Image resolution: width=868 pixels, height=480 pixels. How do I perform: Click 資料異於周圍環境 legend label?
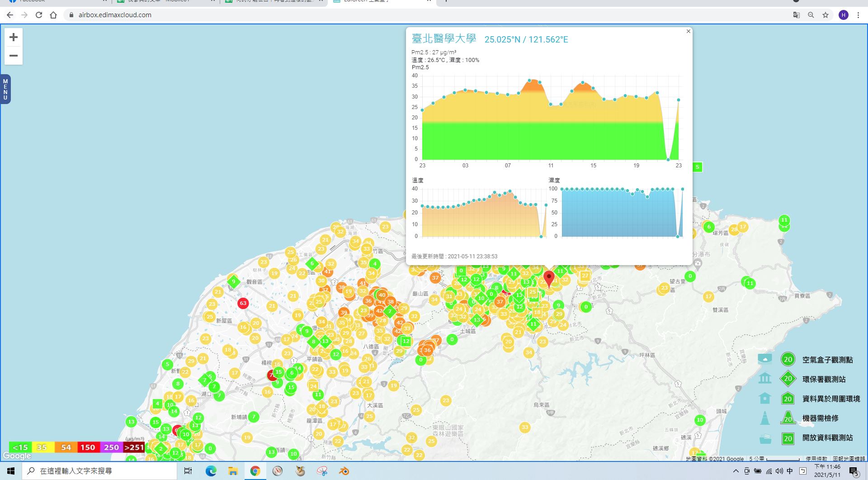click(831, 399)
